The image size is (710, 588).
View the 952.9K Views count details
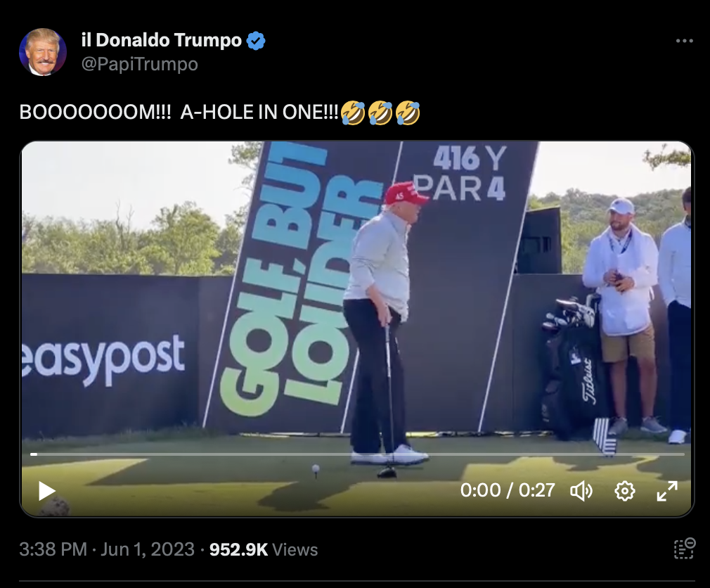coord(264,549)
